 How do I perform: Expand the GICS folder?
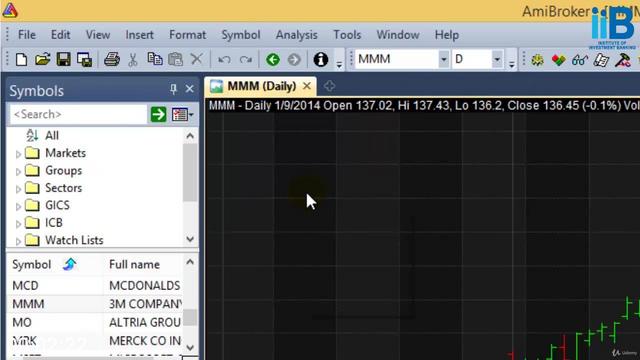pyautogui.click(x=18, y=207)
